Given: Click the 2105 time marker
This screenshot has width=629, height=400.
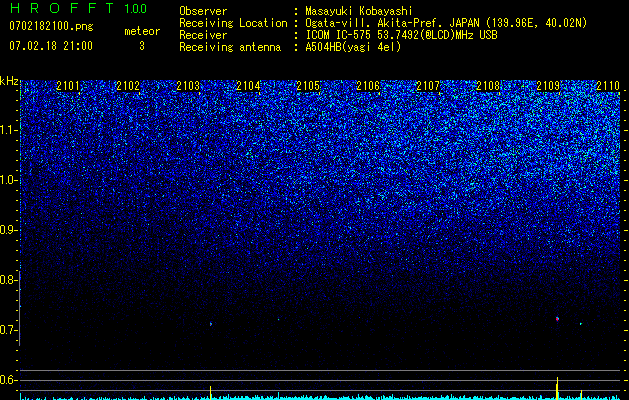Looking at the screenshot, I should point(308,86).
